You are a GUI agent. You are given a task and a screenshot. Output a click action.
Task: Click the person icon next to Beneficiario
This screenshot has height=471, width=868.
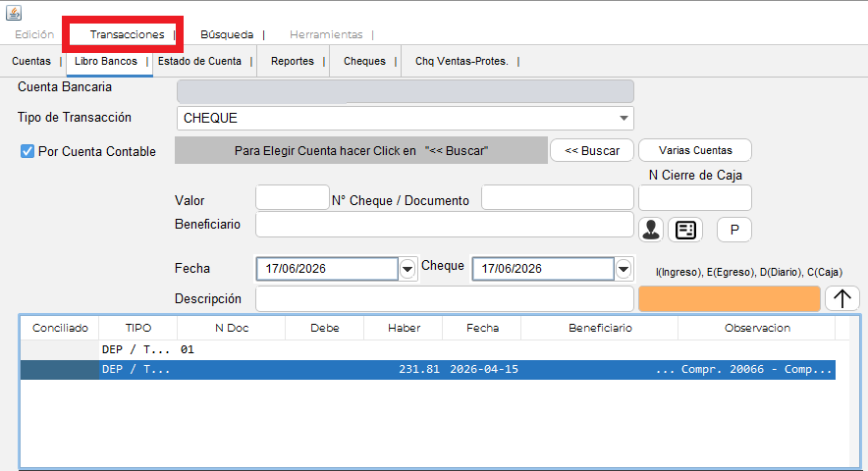click(x=651, y=230)
